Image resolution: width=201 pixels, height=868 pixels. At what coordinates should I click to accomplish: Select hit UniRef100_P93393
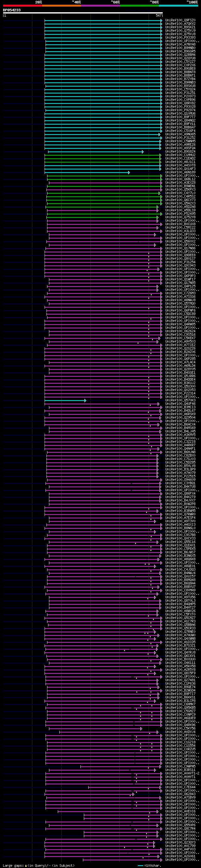pyautogui.click(x=180, y=37)
